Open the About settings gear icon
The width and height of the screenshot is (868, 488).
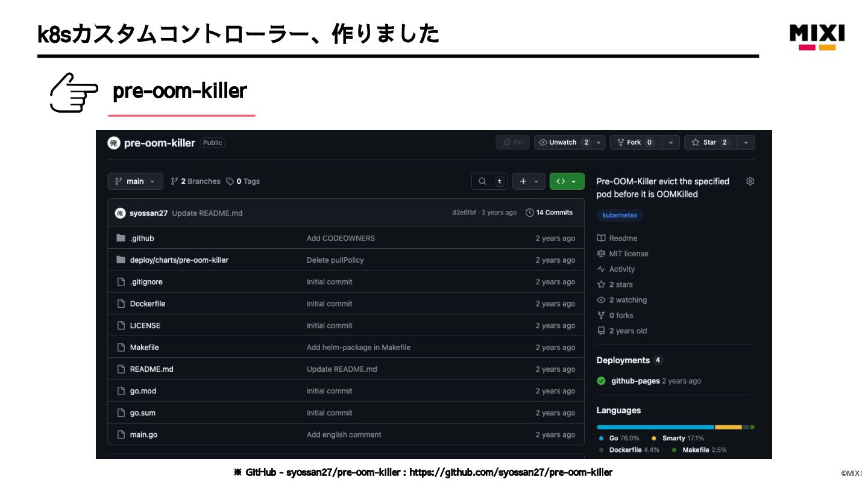750,181
